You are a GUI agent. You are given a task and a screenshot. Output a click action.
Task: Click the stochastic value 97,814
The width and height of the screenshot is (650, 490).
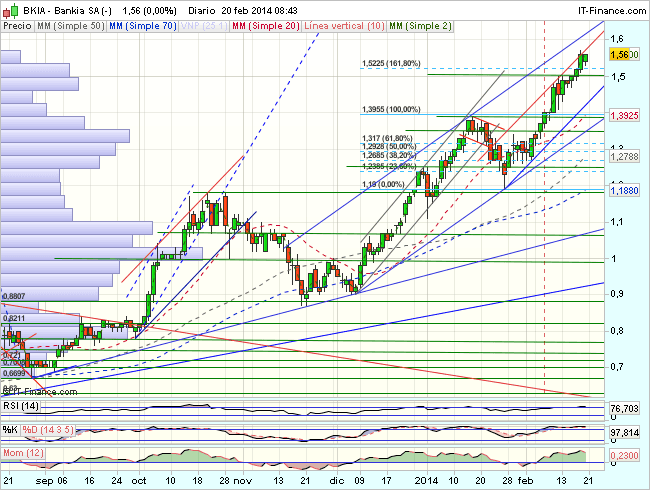[624, 433]
